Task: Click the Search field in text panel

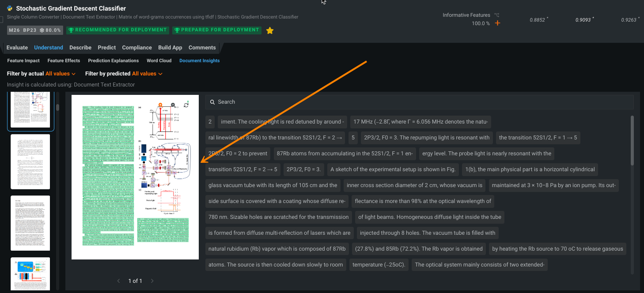Action: coord(419,102)
